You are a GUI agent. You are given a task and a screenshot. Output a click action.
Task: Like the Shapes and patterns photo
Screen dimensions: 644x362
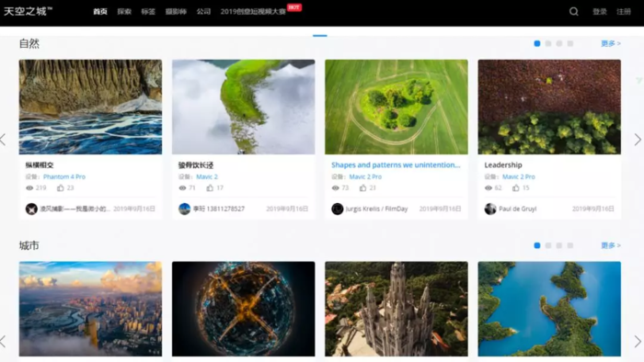[362, 187]
